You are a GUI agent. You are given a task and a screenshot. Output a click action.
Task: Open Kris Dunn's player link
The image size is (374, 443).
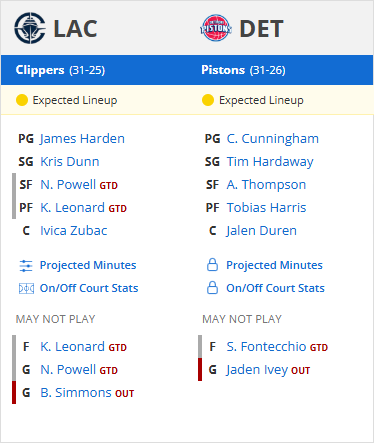click(70, 162)
